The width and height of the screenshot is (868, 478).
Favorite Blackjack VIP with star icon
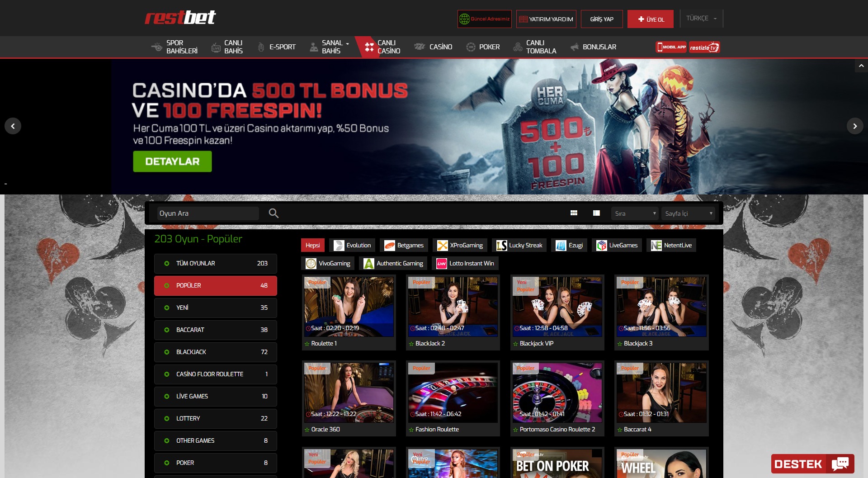point(515,344)
